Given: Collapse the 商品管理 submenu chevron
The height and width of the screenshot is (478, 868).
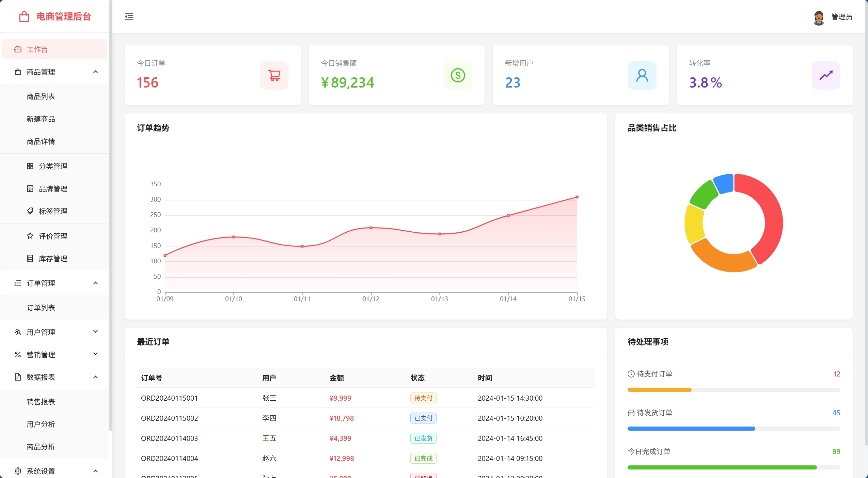Looking at the screenshot, I should [x=96, y=72].
